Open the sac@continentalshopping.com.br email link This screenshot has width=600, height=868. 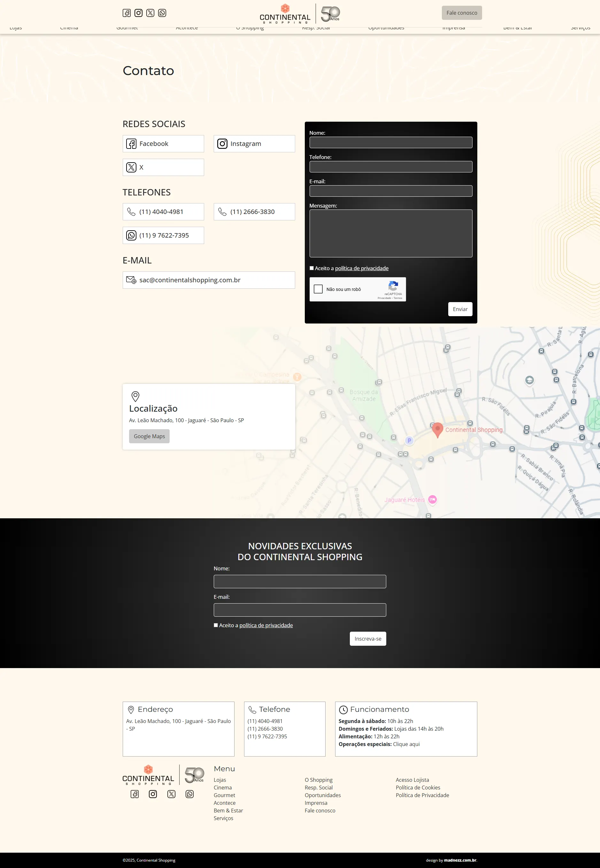pyautogui.click(x=209, y=280)
